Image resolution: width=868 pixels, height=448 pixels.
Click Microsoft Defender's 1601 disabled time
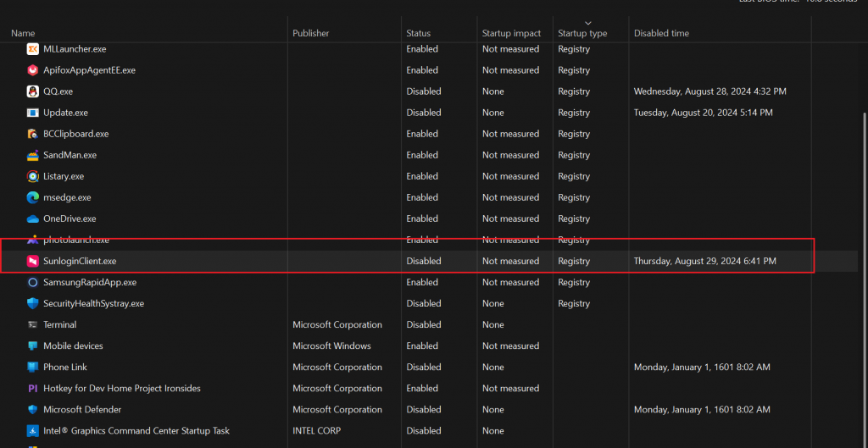pyautogui.click(x=702, y=410)
